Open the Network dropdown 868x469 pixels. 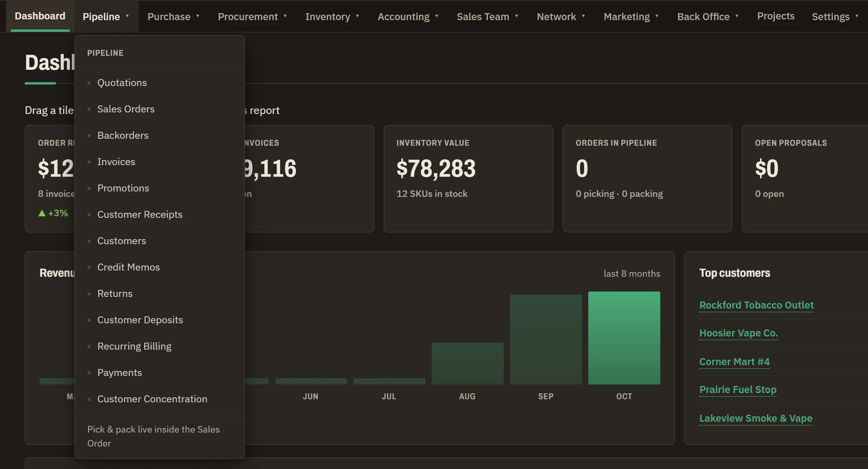click(x=561, y=16)
